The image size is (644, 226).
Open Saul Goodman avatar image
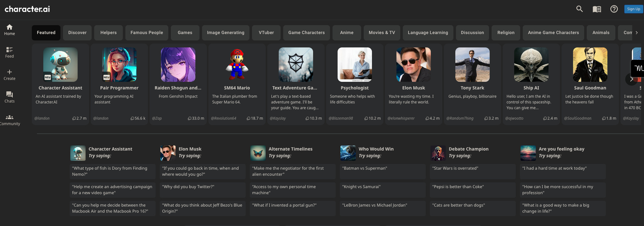[x=590, y=65]
